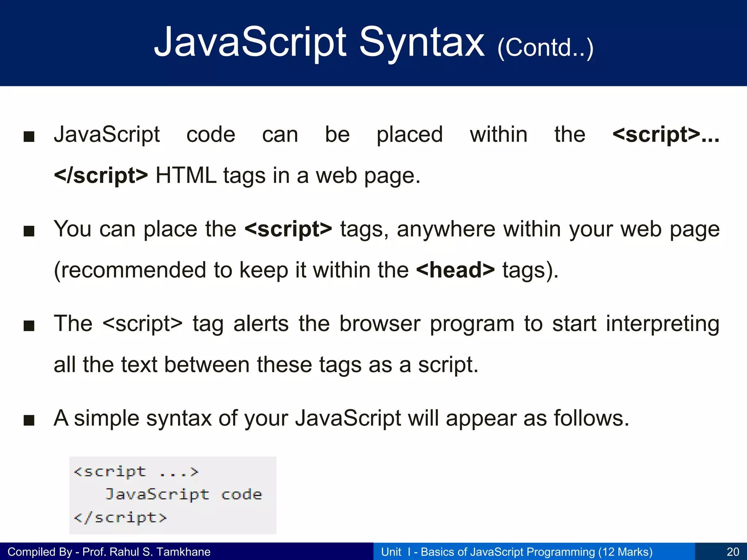This screenshot has width=747, height=560.
Task: Click "(recommended to keep it within the" text
Action: [231, 271]
